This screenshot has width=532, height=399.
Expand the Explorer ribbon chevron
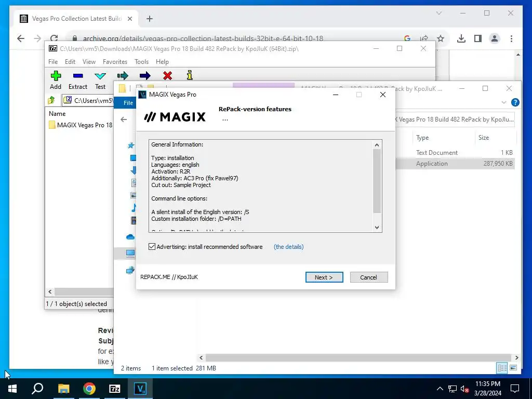504,102
